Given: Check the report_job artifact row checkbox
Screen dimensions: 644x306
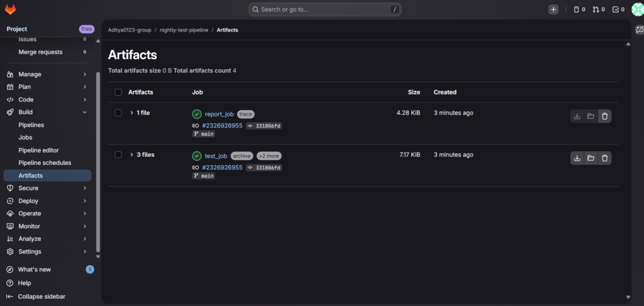Looking at the screenshot, I should pyautogui.click(x=118, y=113).
